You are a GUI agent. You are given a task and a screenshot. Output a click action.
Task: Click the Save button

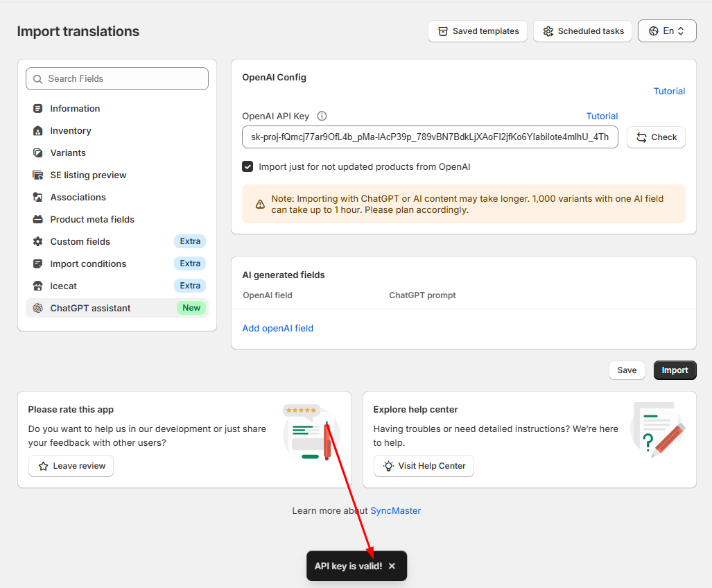[627, 370]
